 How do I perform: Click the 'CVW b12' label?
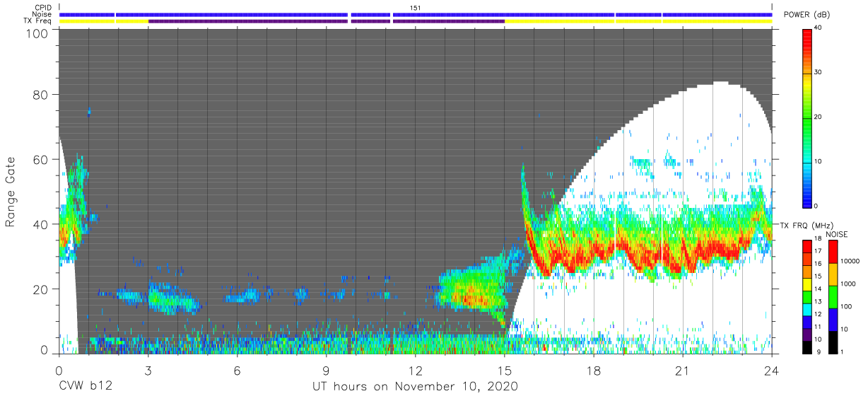click(86, 387)
